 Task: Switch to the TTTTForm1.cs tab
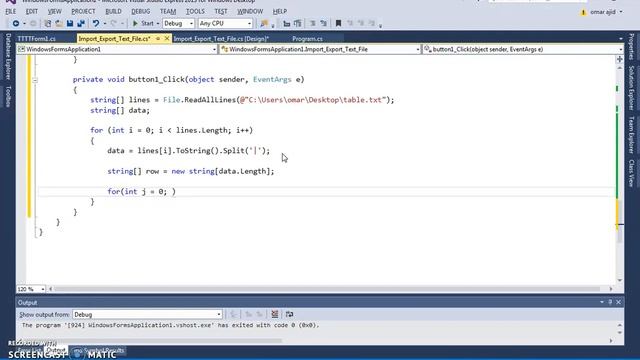37,39
